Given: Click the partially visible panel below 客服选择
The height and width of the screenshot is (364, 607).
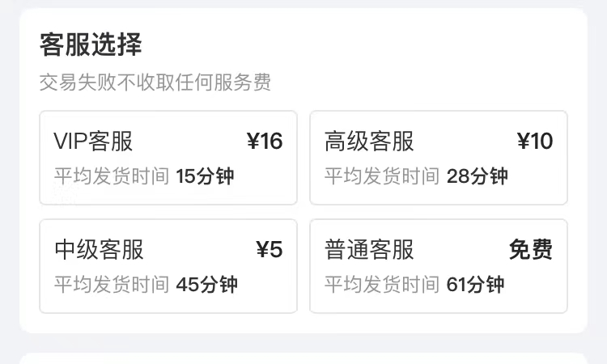Looking at the screenshot, I should point(303,358).
